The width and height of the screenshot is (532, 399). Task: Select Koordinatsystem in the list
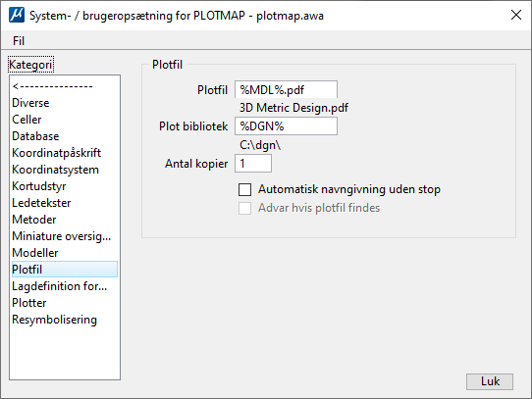click(x=55, y=170)
